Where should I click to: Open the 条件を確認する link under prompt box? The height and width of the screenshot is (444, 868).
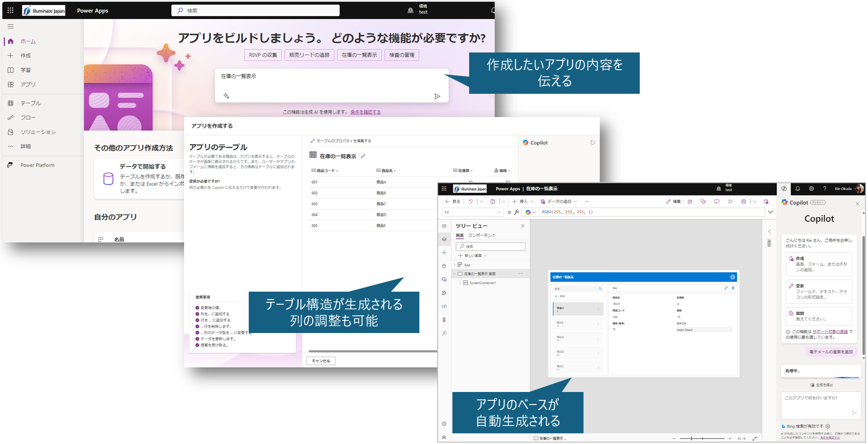coord(365,112)
